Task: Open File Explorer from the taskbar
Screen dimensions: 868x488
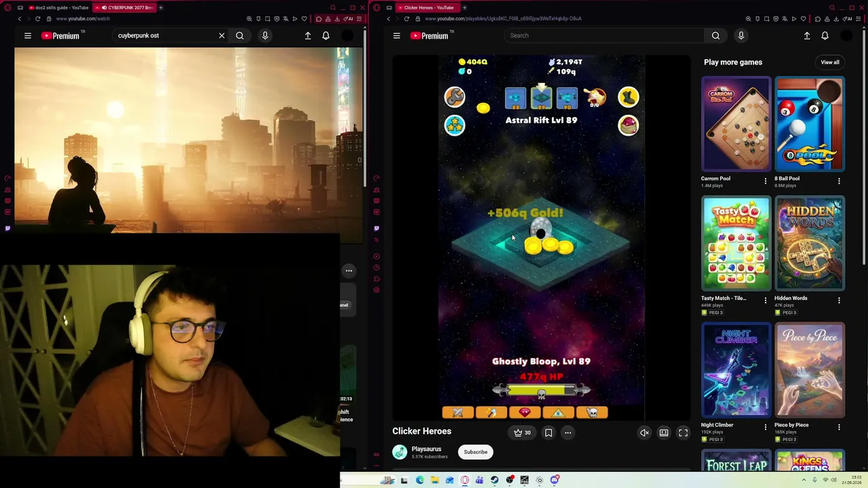Action: [x=435, y=481]
